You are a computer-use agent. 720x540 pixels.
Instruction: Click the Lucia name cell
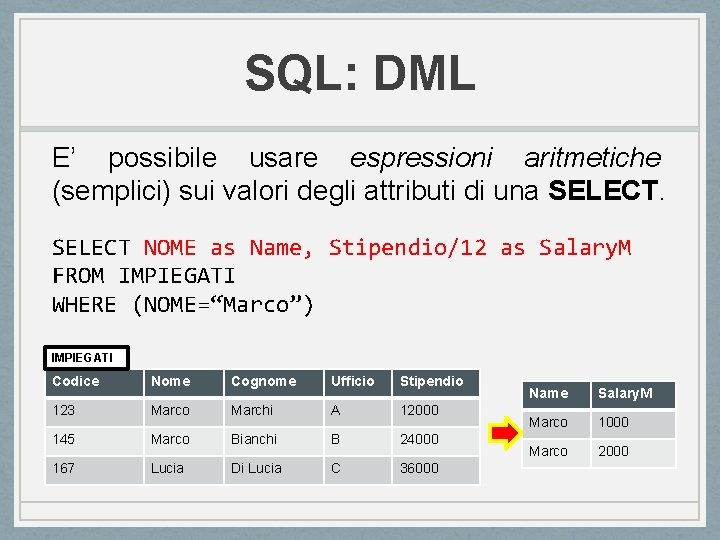coord(184,470)
